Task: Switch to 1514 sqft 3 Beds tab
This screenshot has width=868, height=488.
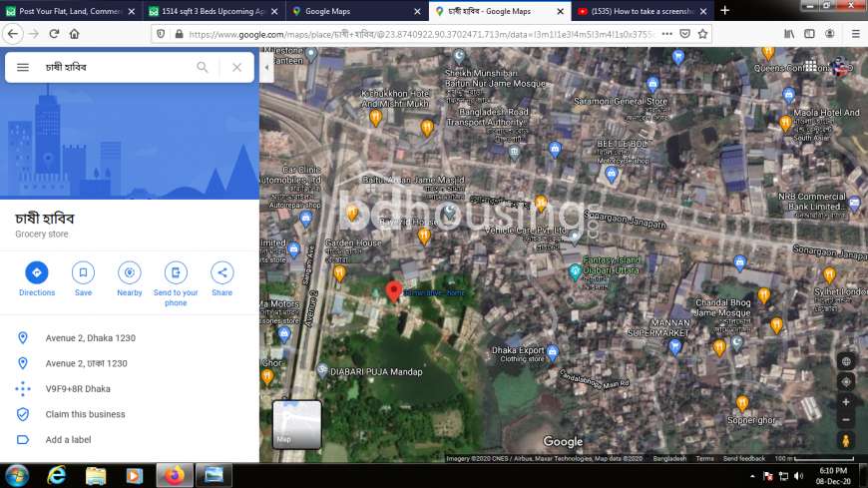Action: coord(214,11)
